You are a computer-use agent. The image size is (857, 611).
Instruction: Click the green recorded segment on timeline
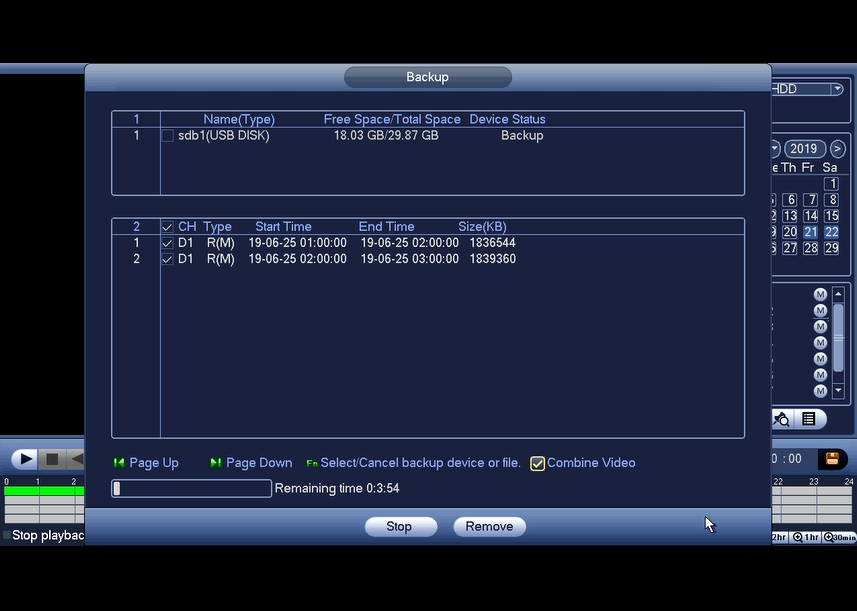click(44, 491)
